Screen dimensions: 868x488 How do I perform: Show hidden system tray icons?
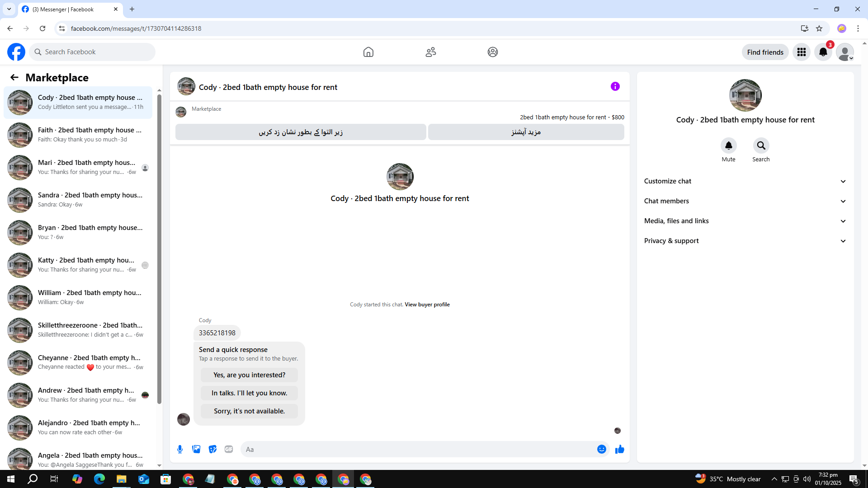click(x=774, y=479)
